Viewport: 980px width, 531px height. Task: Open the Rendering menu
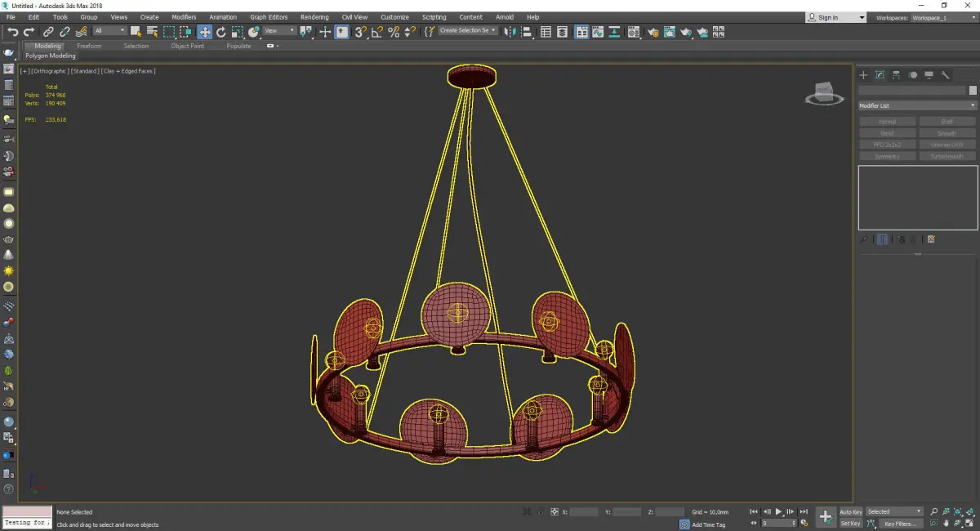pyautogui.click(x=314, y=17)
